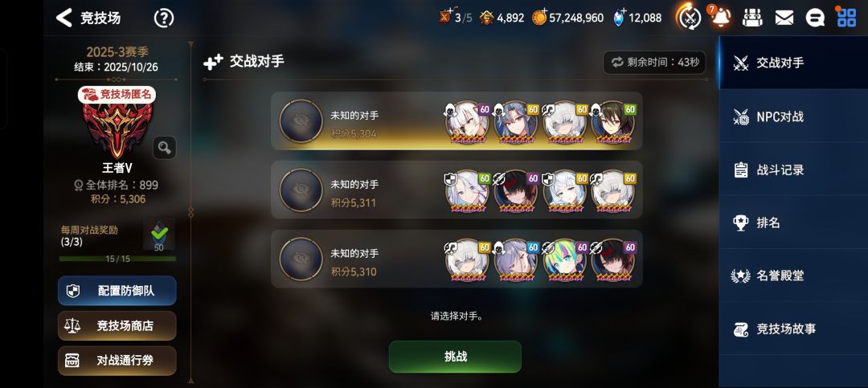Tap the crossed swords auto-battle icon
The width and height of the screenshot is (868, 388).
(x=689, y=18)
